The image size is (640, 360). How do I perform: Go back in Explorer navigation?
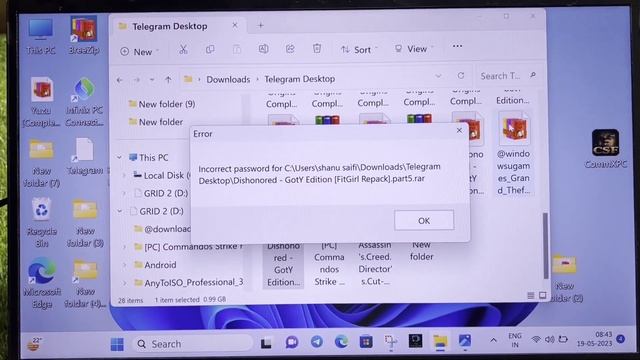[x=119, y=80]
